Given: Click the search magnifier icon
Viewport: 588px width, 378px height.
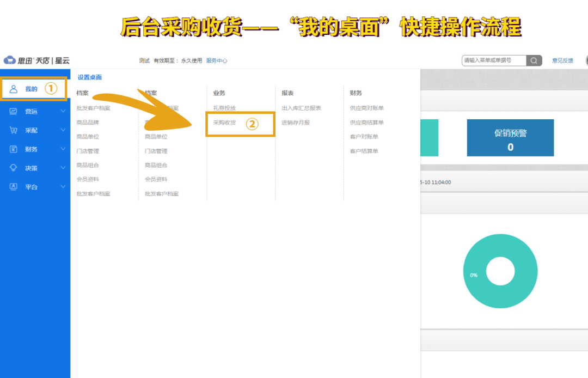Looking at the screenshot, I should point(534,60).
